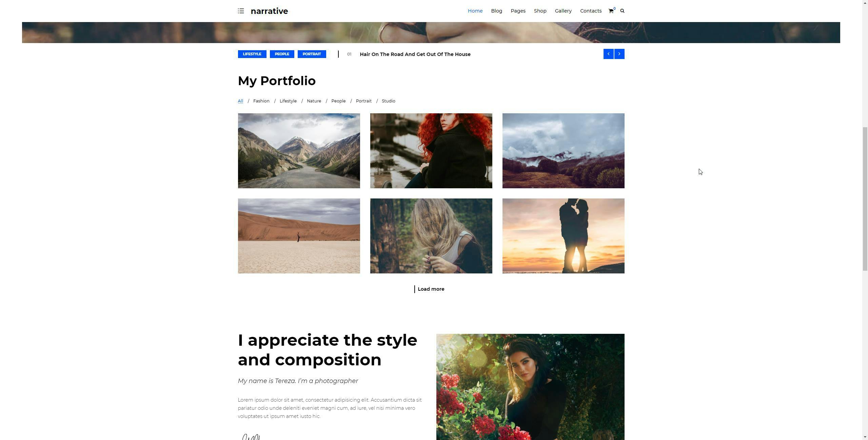868x440 pixels.
Task: Click the narrative site logo
Action: (x=269, y=11)
